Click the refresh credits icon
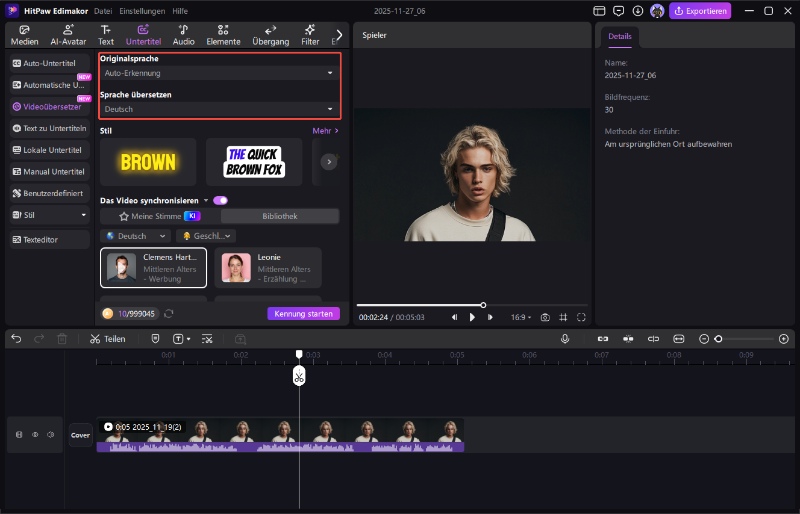800x514 pixels. (x=169, y=314)
